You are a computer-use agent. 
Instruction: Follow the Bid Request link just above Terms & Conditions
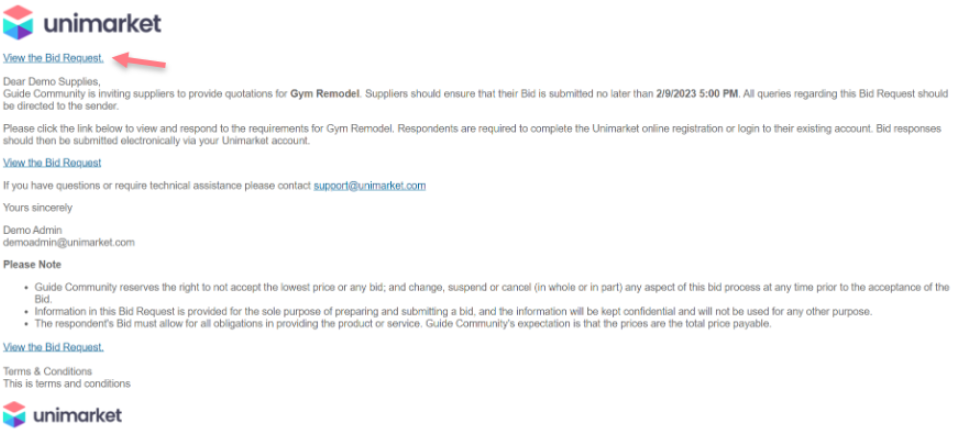pyautogui.click(x=53, y=347)
